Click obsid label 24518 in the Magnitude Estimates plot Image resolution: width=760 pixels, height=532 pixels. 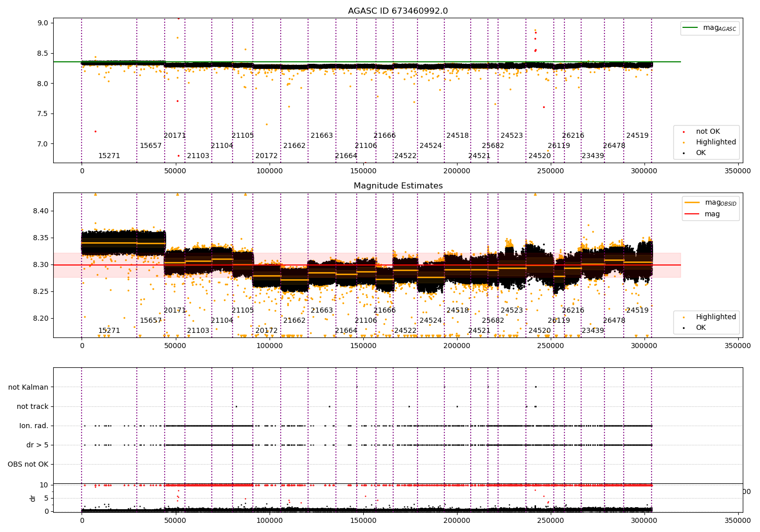click(x=458, y=310)
